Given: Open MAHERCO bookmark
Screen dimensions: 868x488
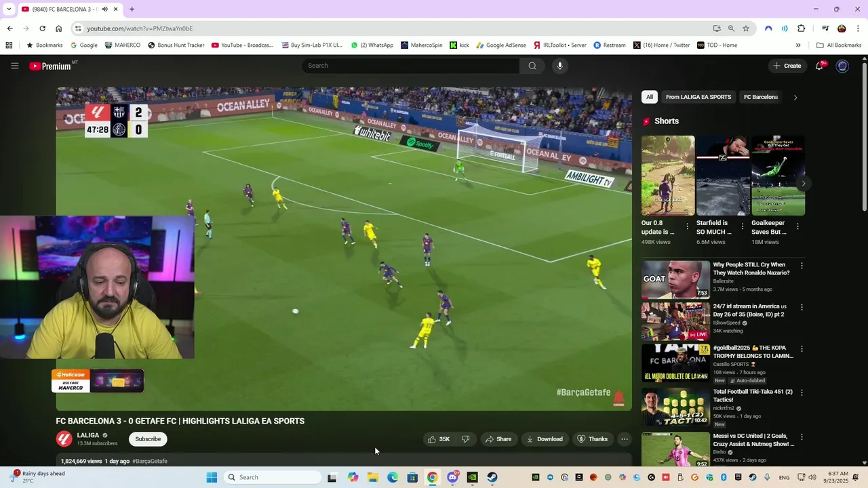Looking at the screenshot, I should [x=123, y=45].
